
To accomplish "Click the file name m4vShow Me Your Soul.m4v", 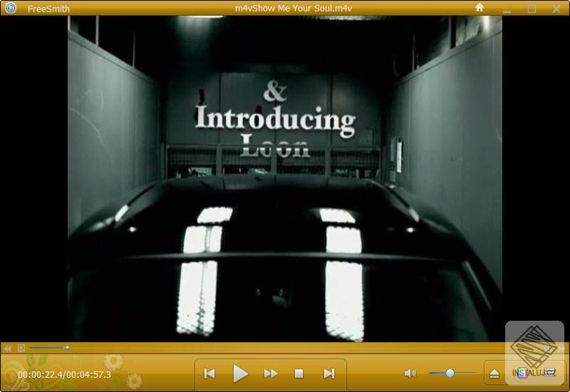I will [294, 9].
